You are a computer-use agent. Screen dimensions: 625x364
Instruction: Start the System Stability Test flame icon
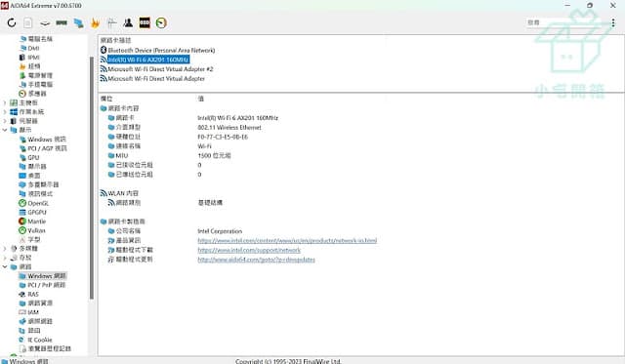click(x=95, y=23)
